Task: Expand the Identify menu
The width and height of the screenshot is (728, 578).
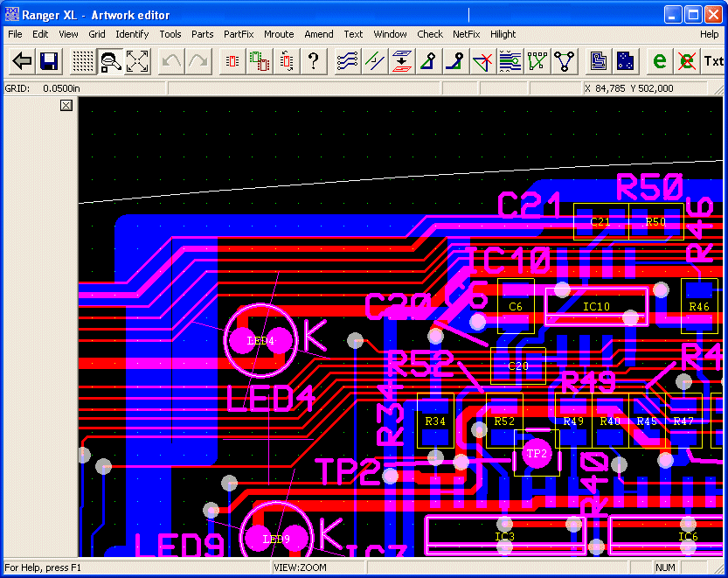Action: click(x=132, y=34)
